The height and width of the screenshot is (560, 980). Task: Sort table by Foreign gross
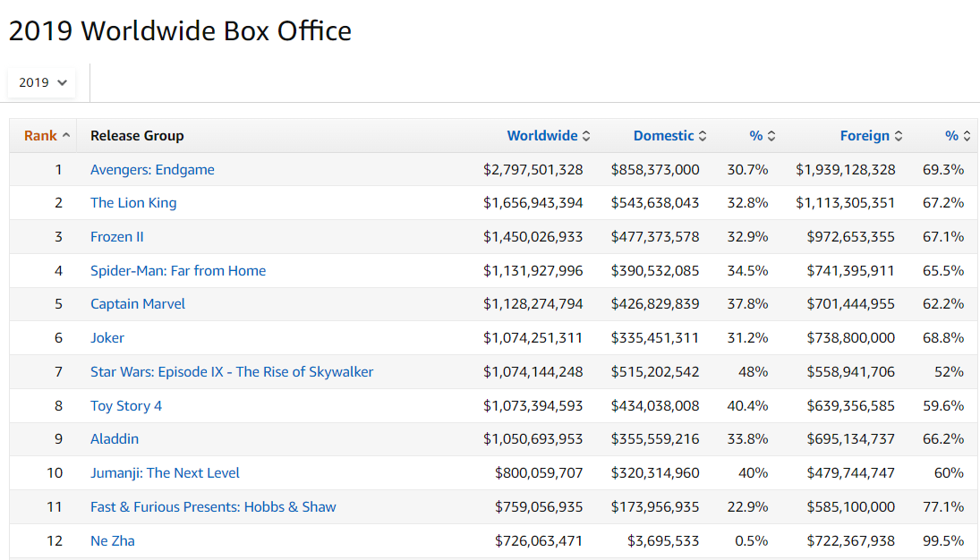coord(871,136)
